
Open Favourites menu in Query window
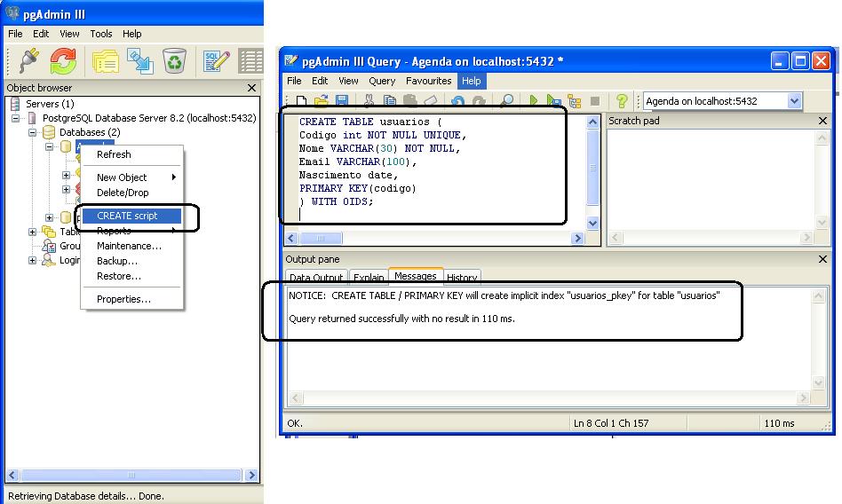428,81
